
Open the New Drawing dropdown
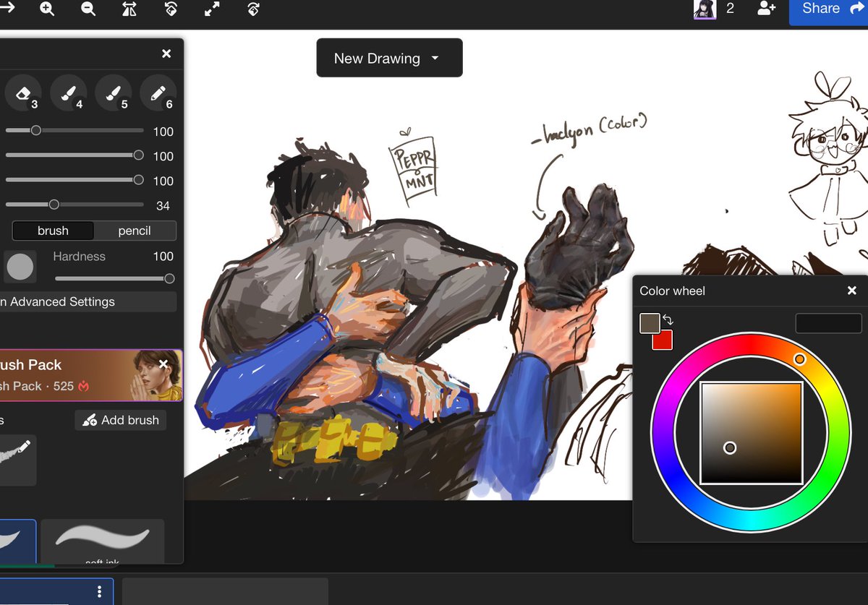tap(389, 58)
